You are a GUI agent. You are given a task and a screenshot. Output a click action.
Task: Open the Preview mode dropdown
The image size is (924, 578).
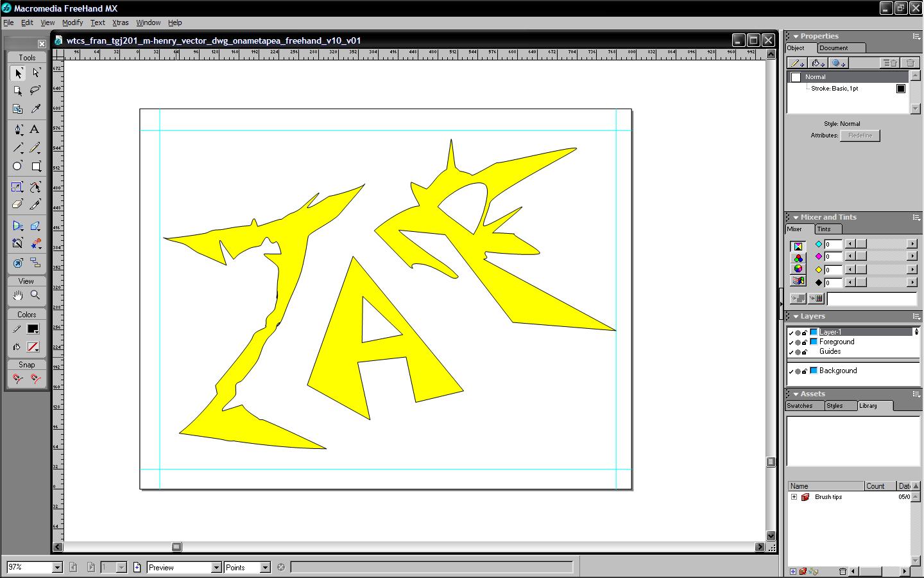tap(216, 568)
